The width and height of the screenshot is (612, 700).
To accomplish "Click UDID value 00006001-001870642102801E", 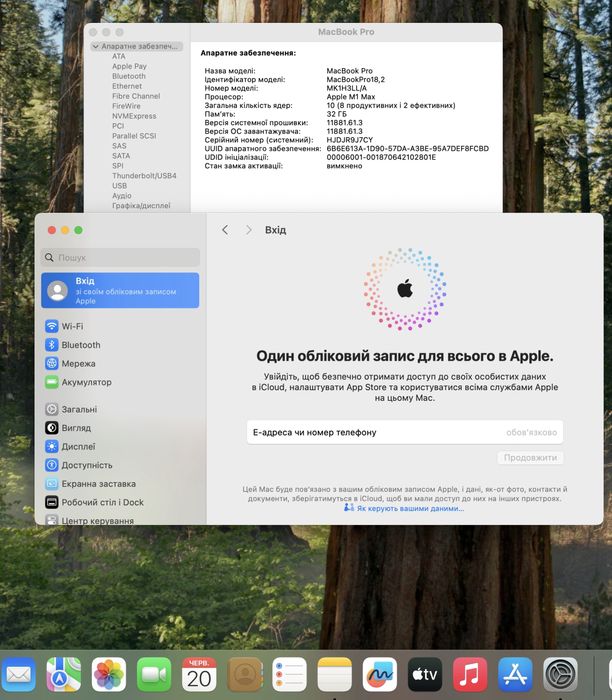I will point(381,157).
